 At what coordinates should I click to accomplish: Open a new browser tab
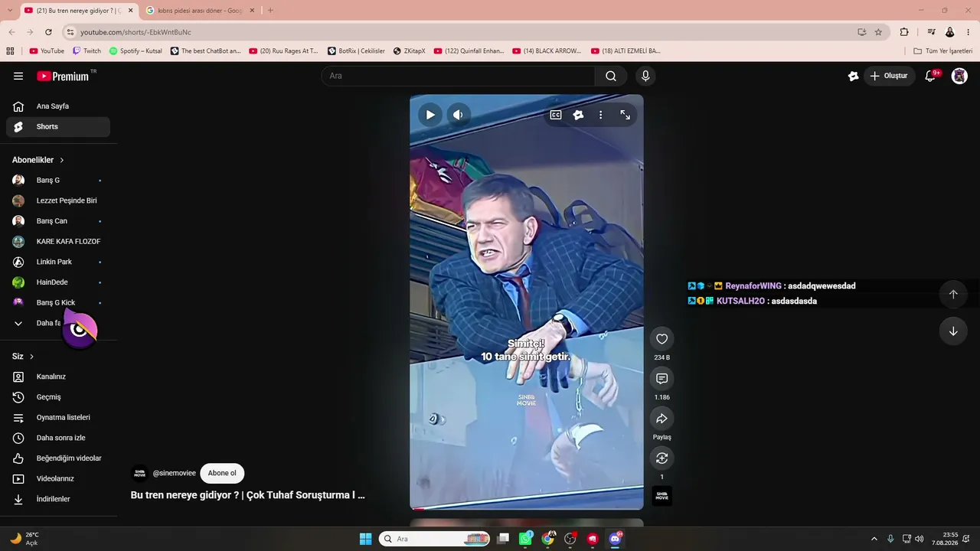270,11
